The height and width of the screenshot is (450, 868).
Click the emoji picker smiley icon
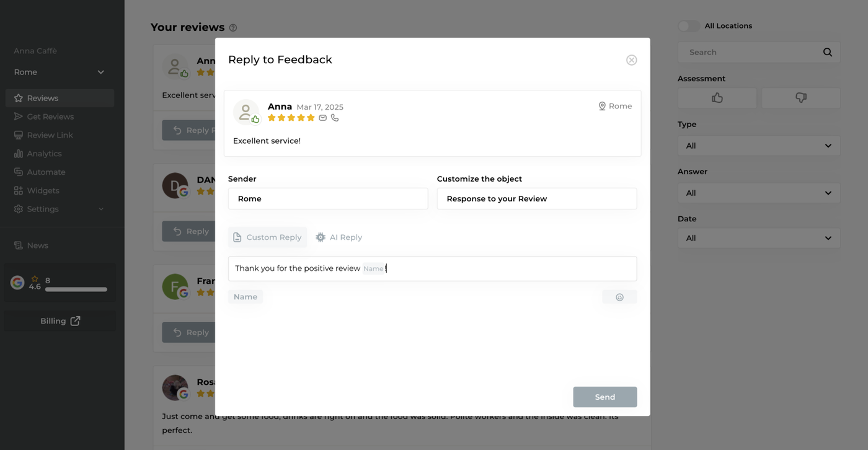point(619,297)
